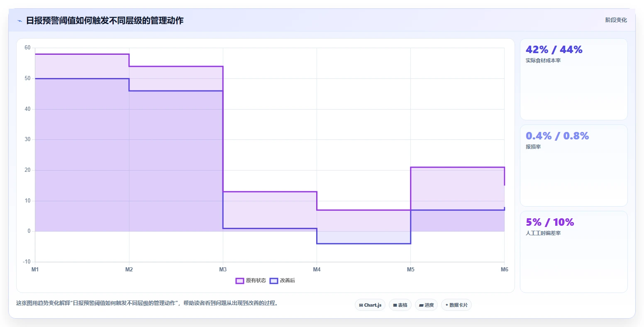Screen dimensions: 644x327
Task: Click the icon in 进度 tag
Action: click(x=421, y=305)
